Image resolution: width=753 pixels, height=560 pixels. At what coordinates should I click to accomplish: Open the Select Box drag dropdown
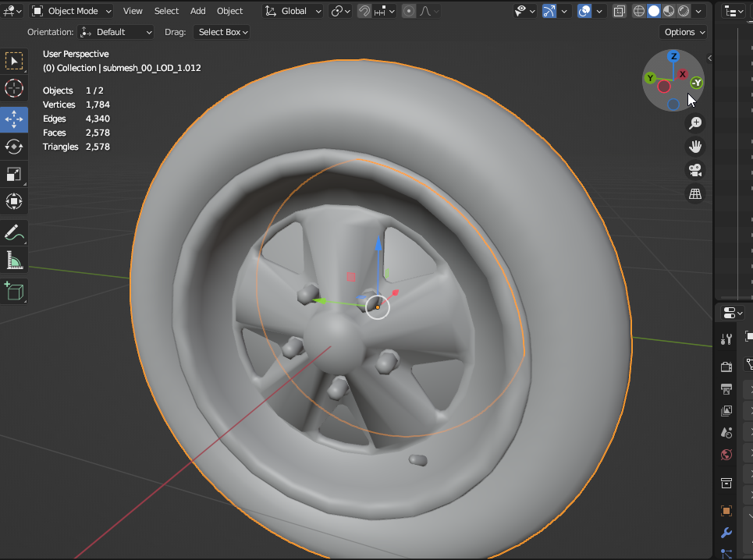point(222,32)
